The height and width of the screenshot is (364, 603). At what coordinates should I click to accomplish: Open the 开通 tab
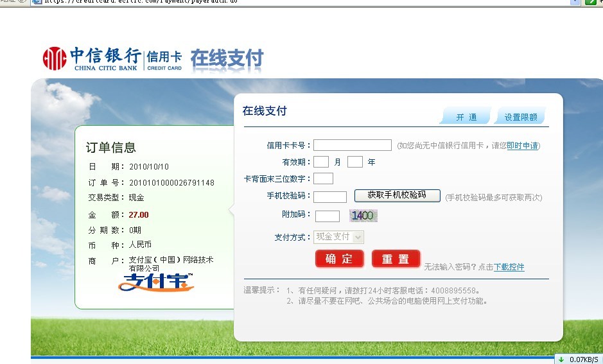click(466, 117)
